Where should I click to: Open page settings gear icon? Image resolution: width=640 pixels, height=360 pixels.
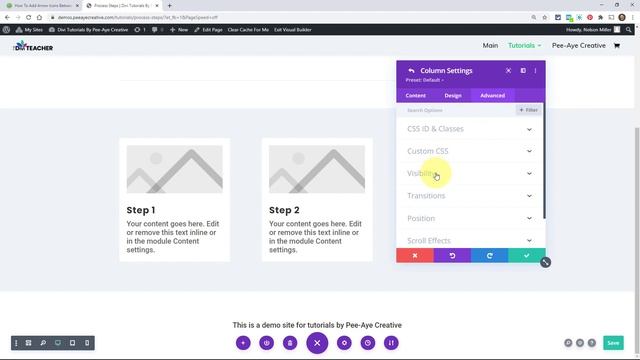tap(344, 343)
